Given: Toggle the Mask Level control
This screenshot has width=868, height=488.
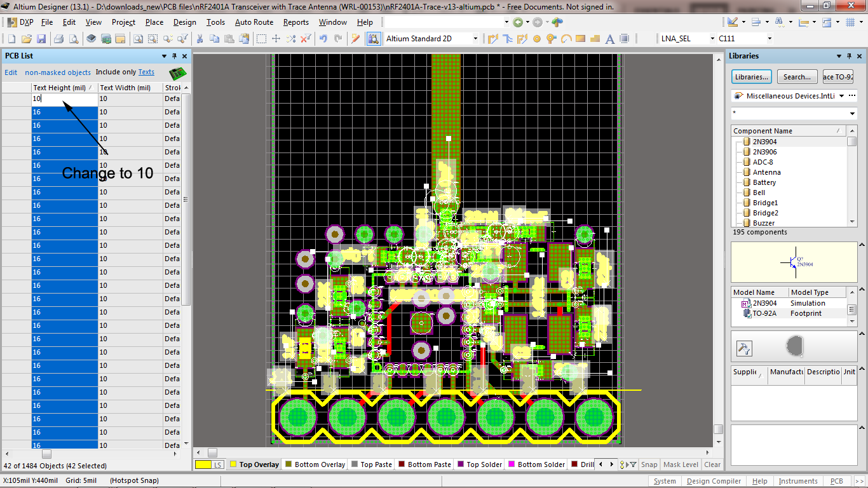Looking at the screenshot, I should 681,464.
